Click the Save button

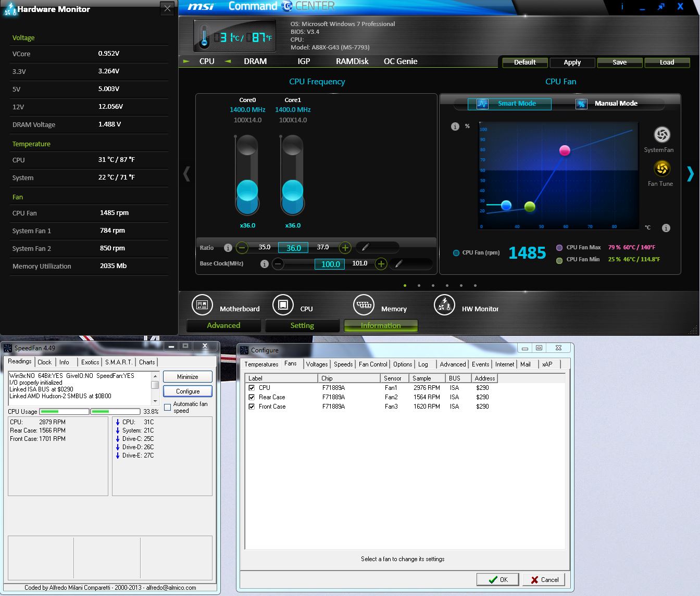point(620,62)
